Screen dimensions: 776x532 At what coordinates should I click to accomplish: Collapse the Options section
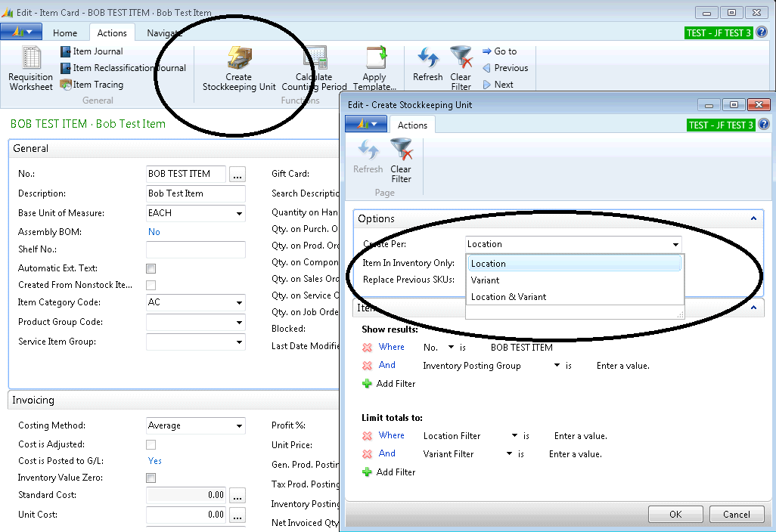click(x=753, y=218)
